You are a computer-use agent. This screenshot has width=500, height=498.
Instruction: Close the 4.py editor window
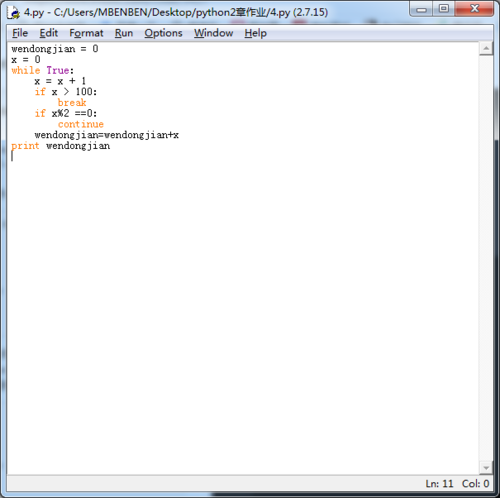point(474,9)
